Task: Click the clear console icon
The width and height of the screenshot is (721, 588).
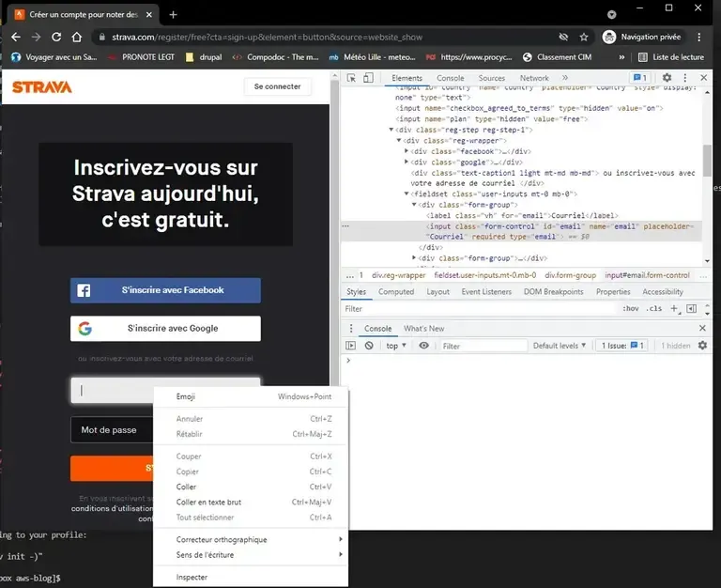Action: tap(368, 346)
